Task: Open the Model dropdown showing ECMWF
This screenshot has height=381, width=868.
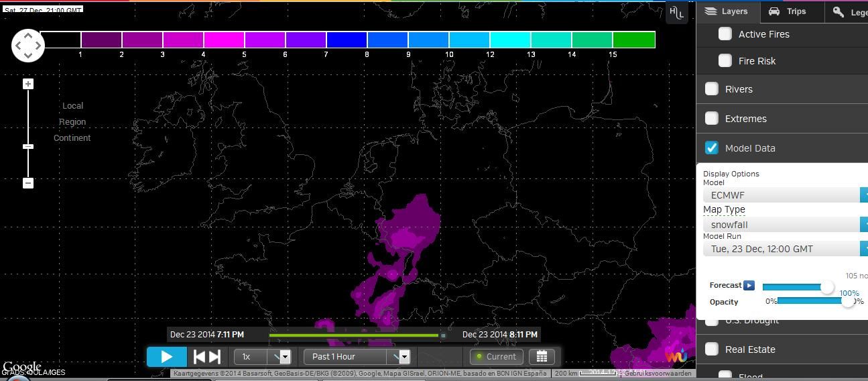Action: tap(786, 195)
